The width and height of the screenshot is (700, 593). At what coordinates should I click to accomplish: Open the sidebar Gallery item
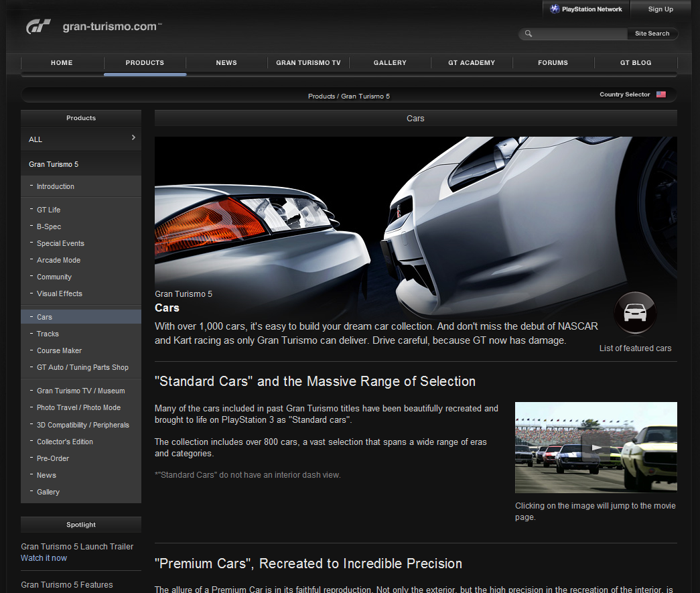tap(48, 492)
